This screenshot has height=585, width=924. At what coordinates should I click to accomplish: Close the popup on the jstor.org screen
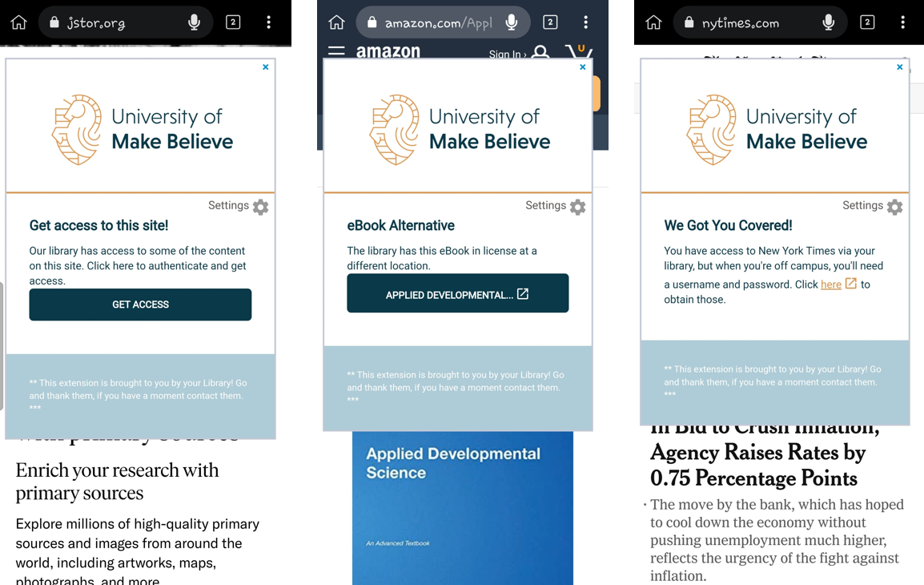click(266, 67)
